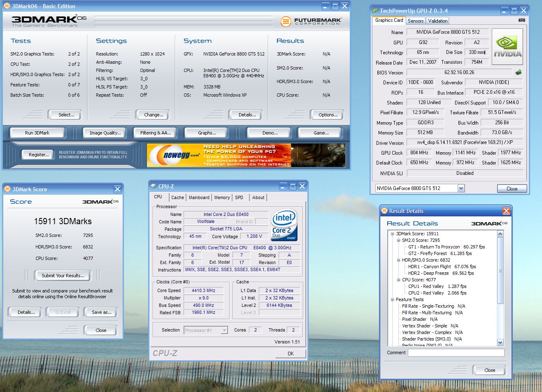Screen dimensions: 542x392
Task: Switch to the Validation tab in GPU-Z
Action: (x=437, y=21)
